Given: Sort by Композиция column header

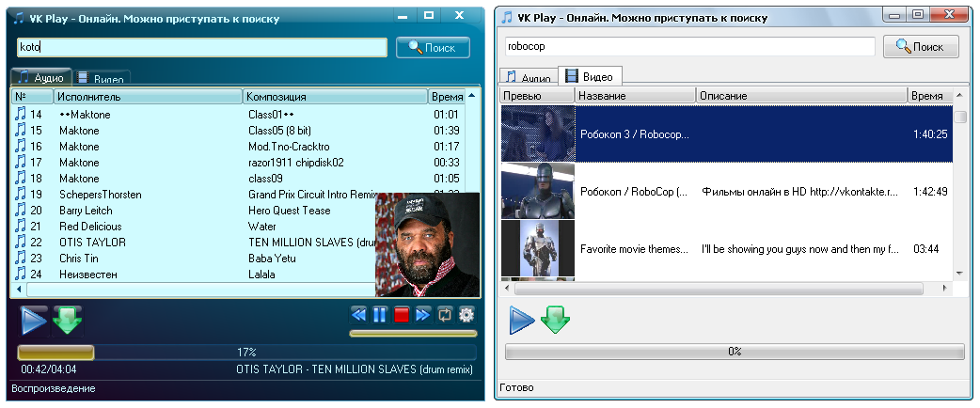Looking at the screenshot, I should click(335, 97).
